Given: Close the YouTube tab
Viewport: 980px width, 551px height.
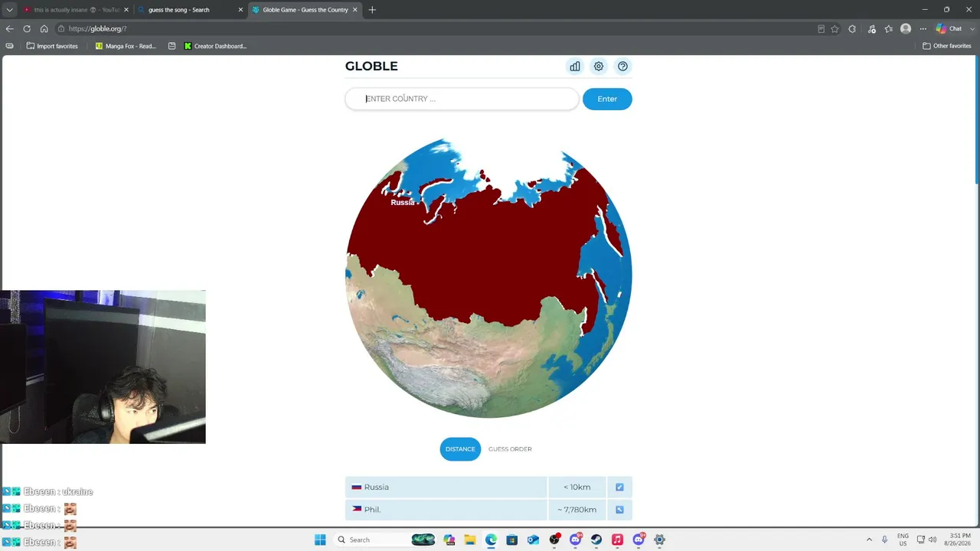Looking at the screenshot, I should (x=126, y=10).
